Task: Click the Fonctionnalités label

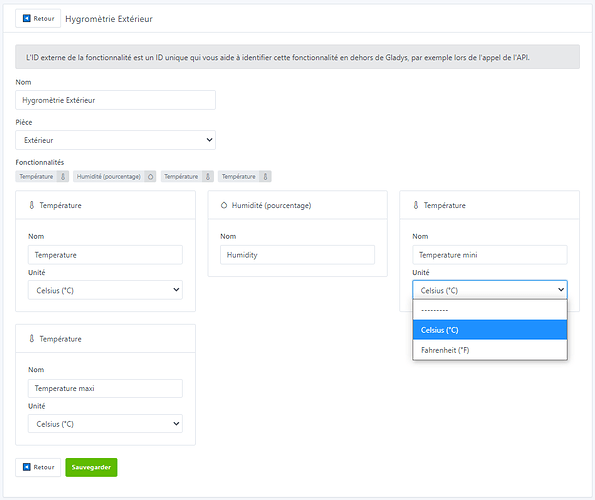Action: pyautogui.click(x=40, y=162)
